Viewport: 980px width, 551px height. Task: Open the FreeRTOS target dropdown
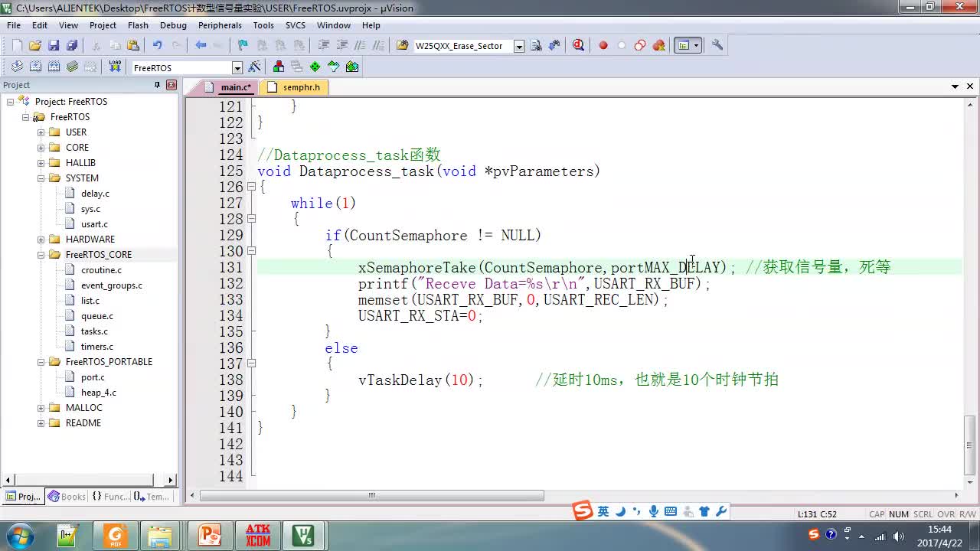click(237, 68)
